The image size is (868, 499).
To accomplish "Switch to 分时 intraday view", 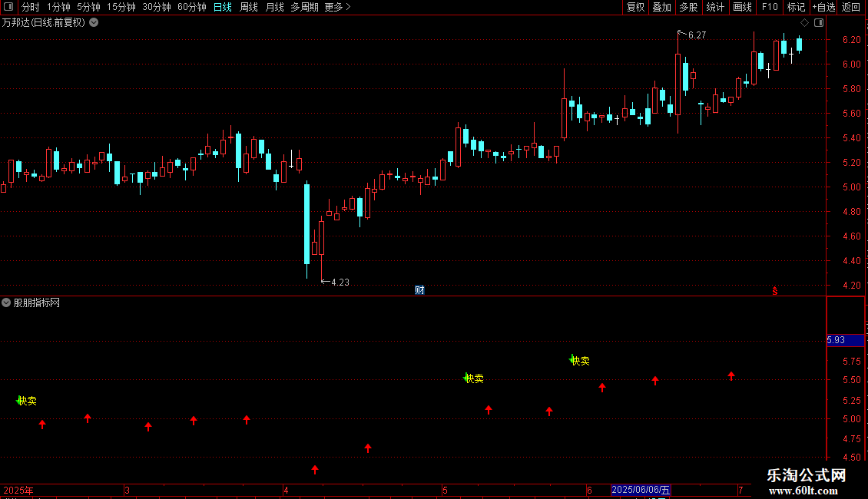I will [31, 7].
